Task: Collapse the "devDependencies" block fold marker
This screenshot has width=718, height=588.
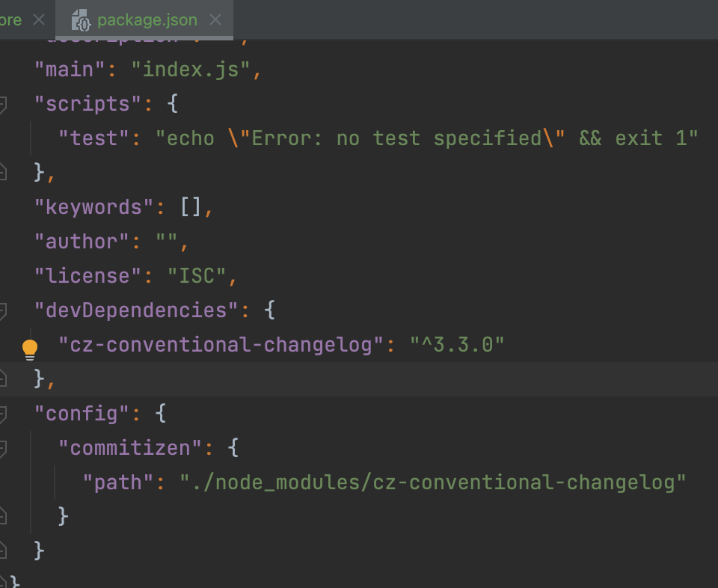Action: (x=2, y=311)
